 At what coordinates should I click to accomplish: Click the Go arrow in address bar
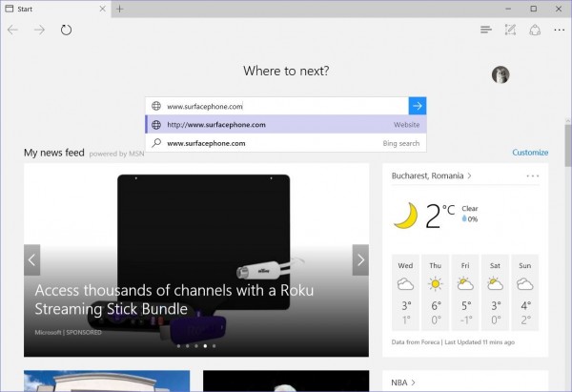point(417,106)
